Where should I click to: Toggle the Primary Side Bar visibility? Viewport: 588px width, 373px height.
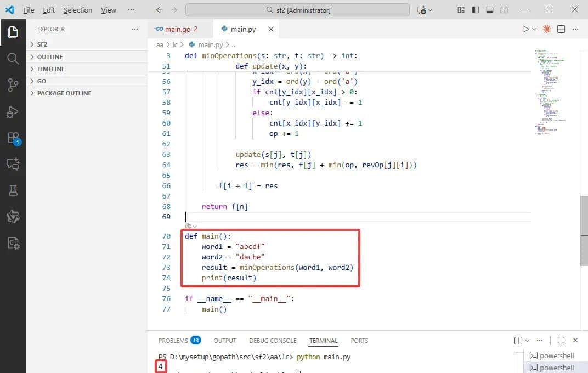(475, 10)
